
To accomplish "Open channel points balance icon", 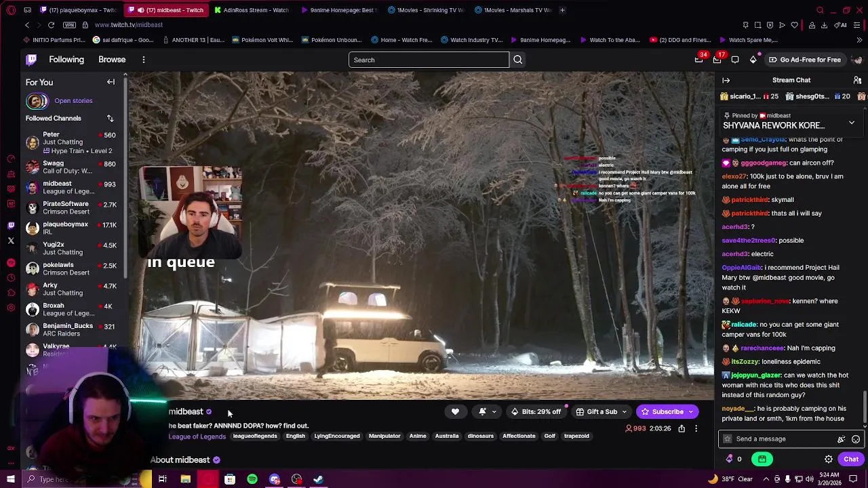I will click(730, 459).
